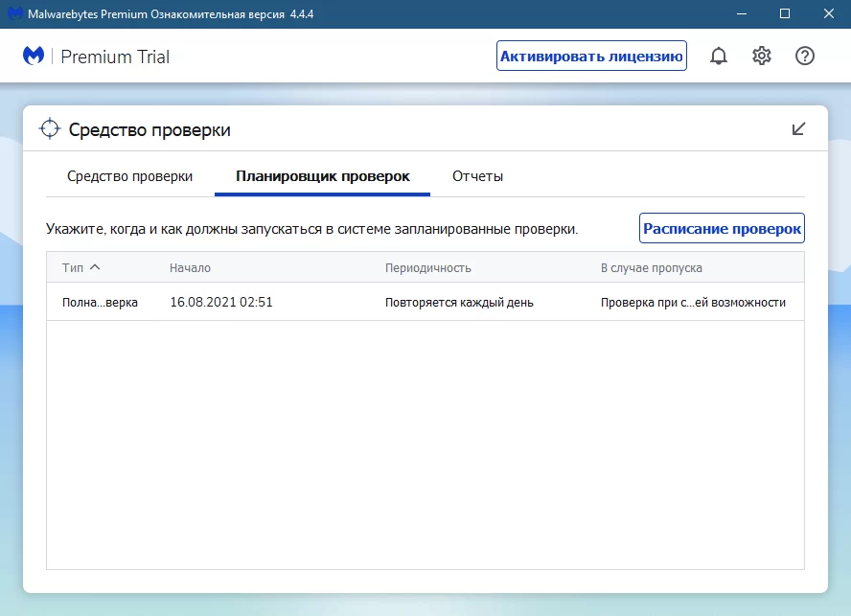The image size is (851, 616).
Task: Minimize the Malwarebytes window
Action: (x=742, y=14)
